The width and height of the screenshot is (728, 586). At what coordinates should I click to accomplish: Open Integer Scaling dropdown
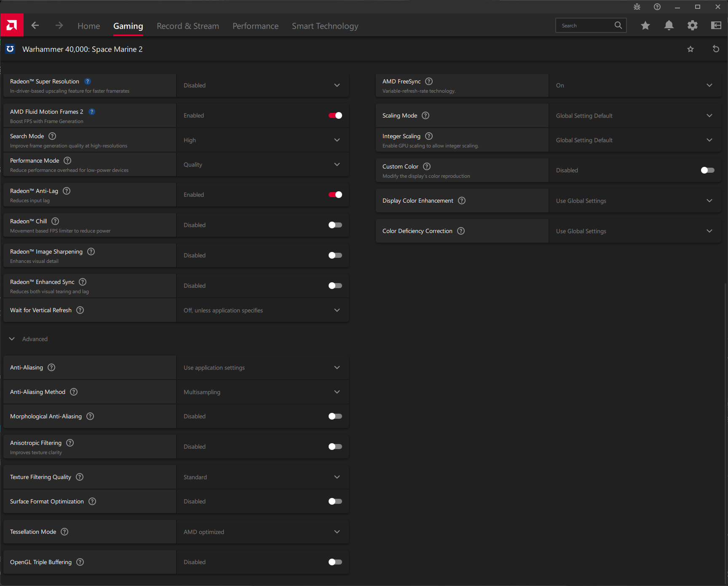coord(635,140)
